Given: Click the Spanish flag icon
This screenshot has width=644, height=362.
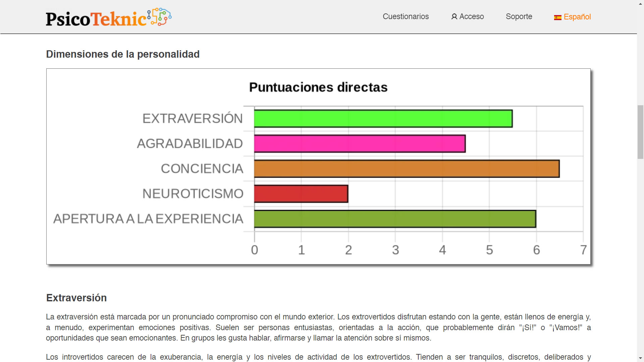Looking at the screenshot, I should 557,17.
